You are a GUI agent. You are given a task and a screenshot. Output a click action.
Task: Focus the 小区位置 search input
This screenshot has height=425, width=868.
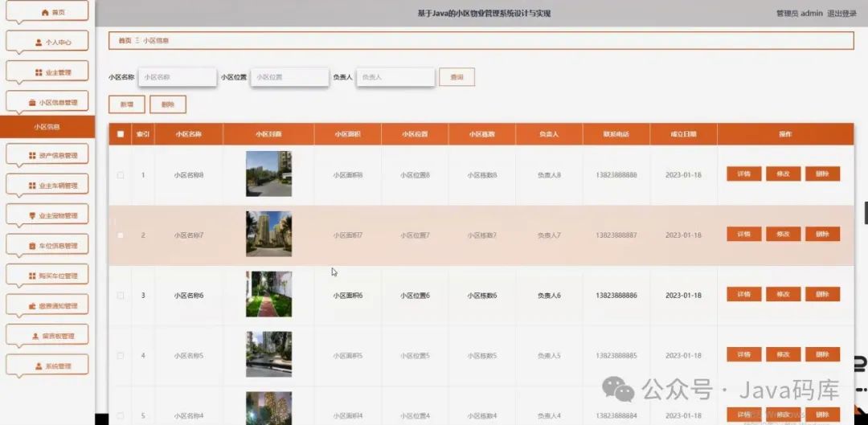pos(289,77)
